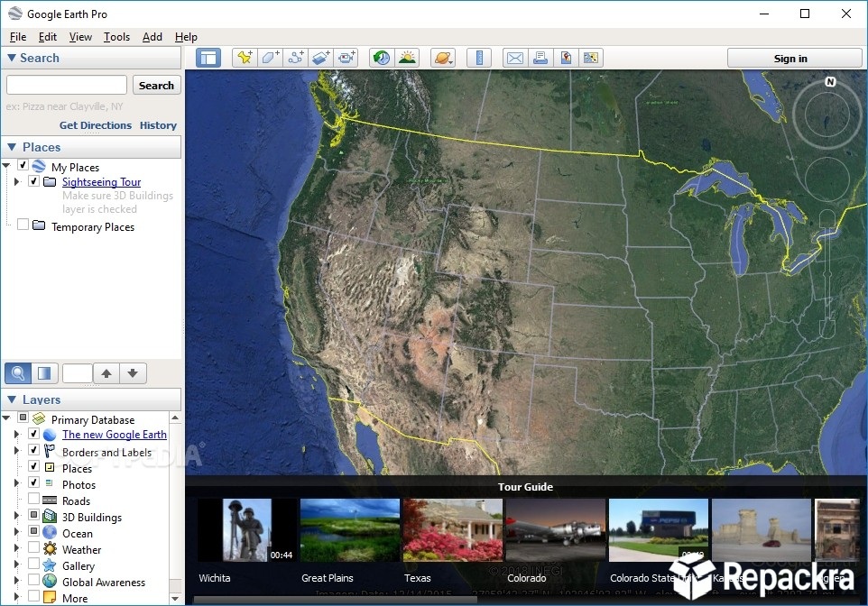Expand the More layer group
This screenshot has width=868, height=606.
pyautogui.click(x=16, y=597)
